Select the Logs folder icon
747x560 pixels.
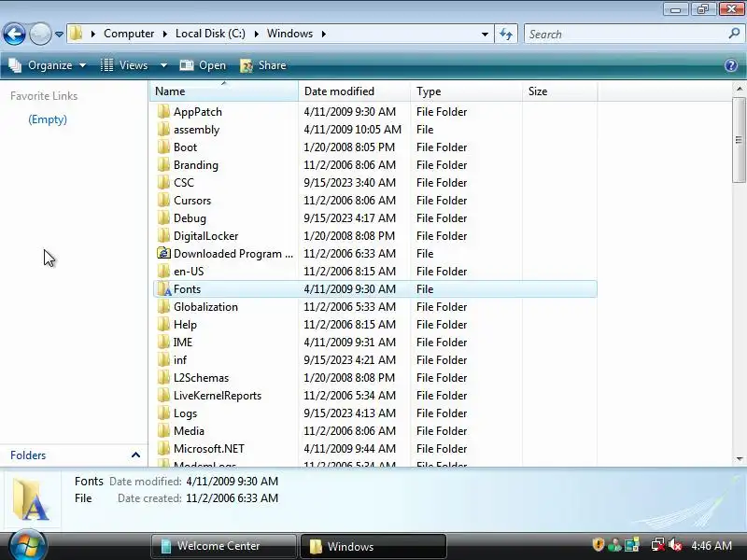click(163, 413)
